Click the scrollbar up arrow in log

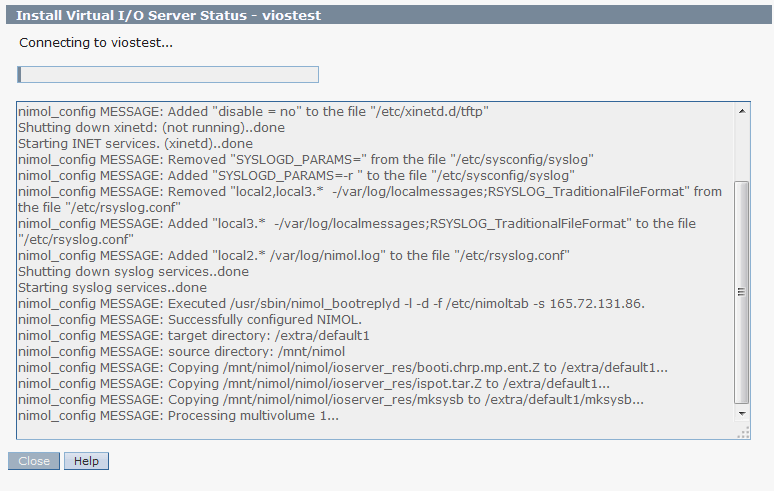point(741,108)
